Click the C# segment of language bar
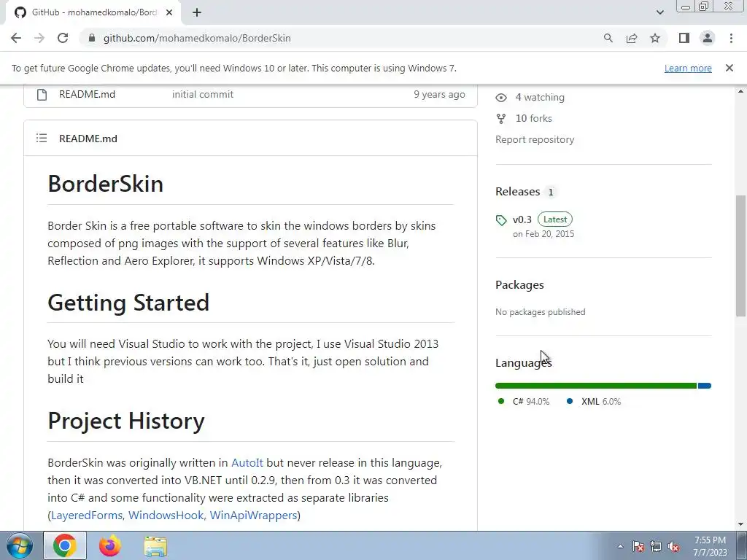Screen dimensions: 747x560 [596, 386]
